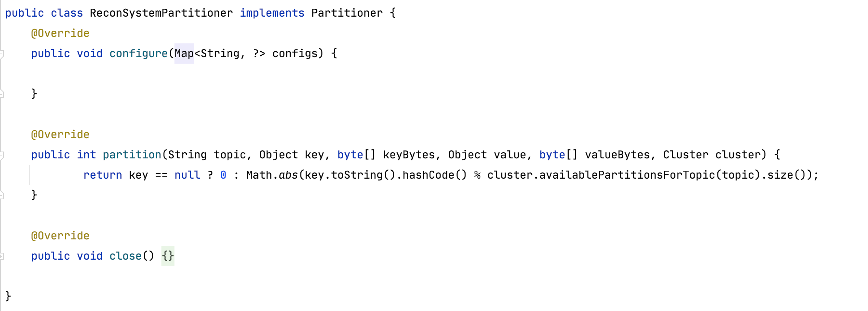
Task: Click the Math.abs call in return statement
Action: point(272,175)
